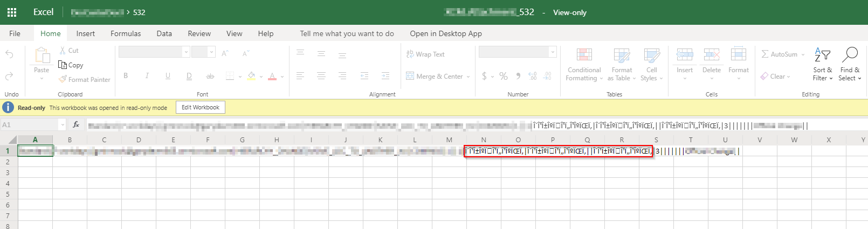Click the Center text icon
868x229 pixels.
321,76
